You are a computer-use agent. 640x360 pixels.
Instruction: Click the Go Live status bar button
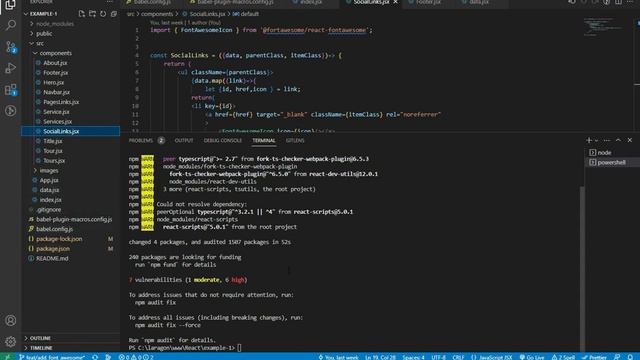(532, 357)
